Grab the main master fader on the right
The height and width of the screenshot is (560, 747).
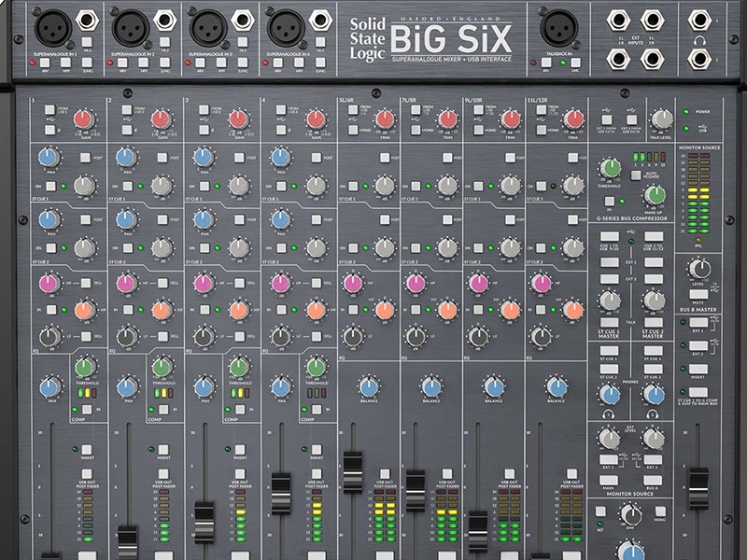pyautogui.click(x=698, y=488)
